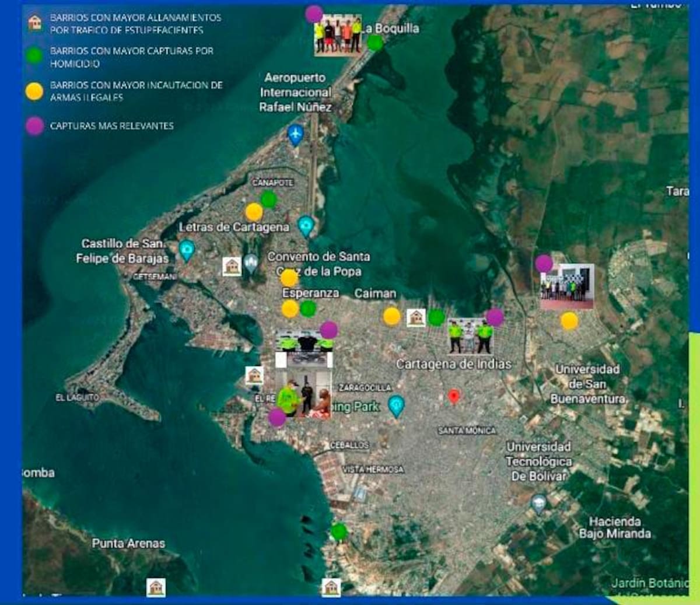Click the yellow weapons marker near Canapote
This screenshot has width=700, height=605.
coord(254,212)
